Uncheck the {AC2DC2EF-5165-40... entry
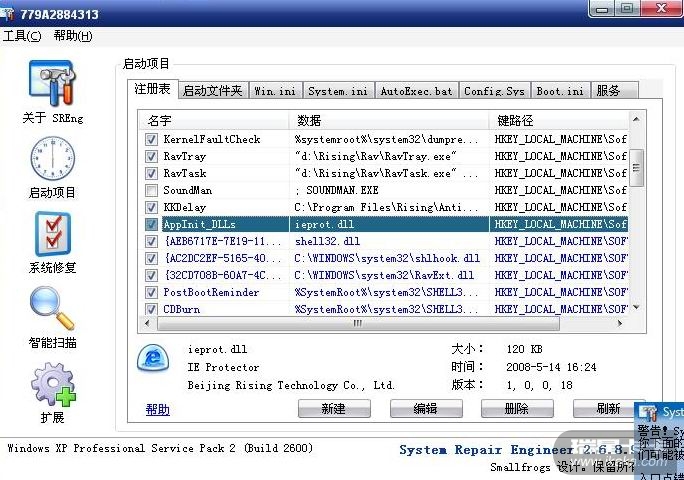The image size is (684, 480). (151, 258)
